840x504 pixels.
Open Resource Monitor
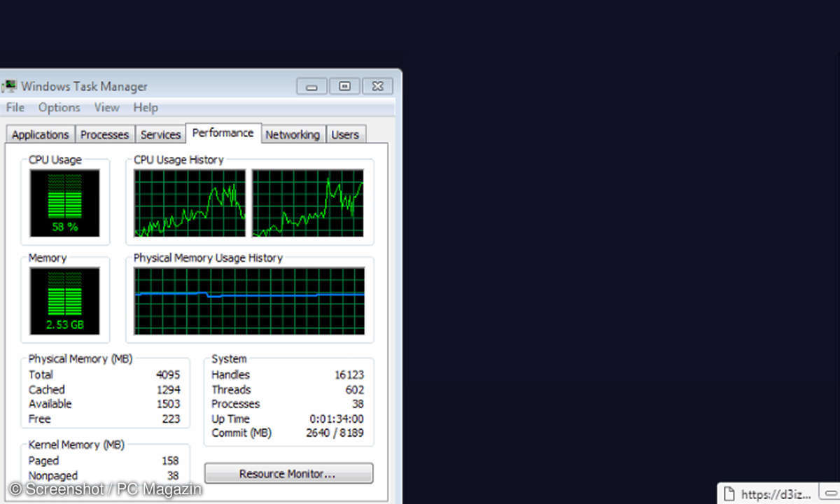288,474
